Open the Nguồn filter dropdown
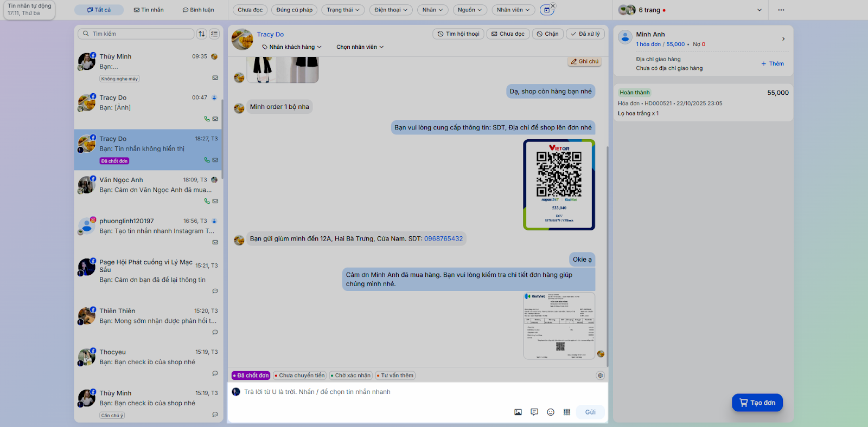This screenshot has height=427, width=868. click(470, 10)
